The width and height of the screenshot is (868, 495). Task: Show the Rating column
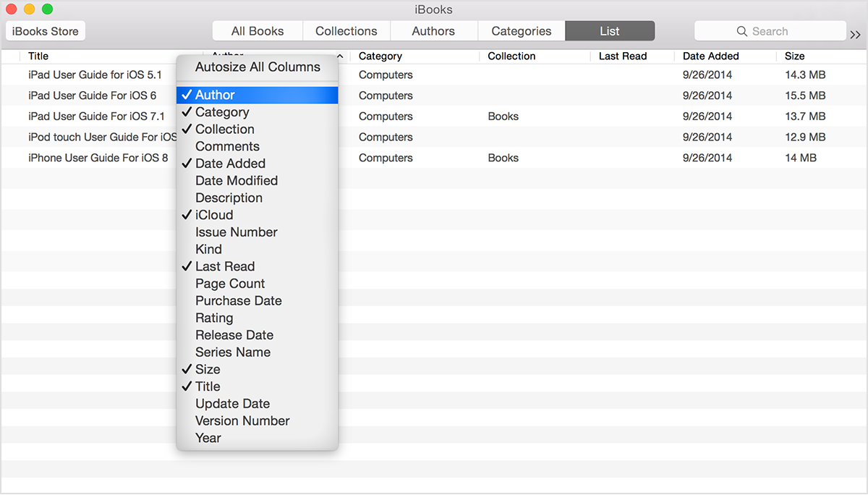click(257, 318)
